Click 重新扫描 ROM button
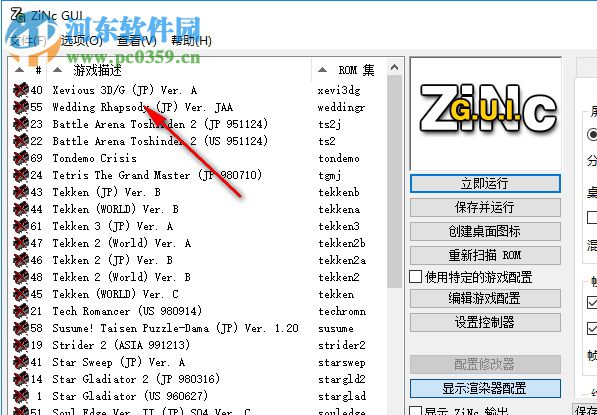Image resolution: width=597 pixels, height=415 pixels. [x=485, y=255]
